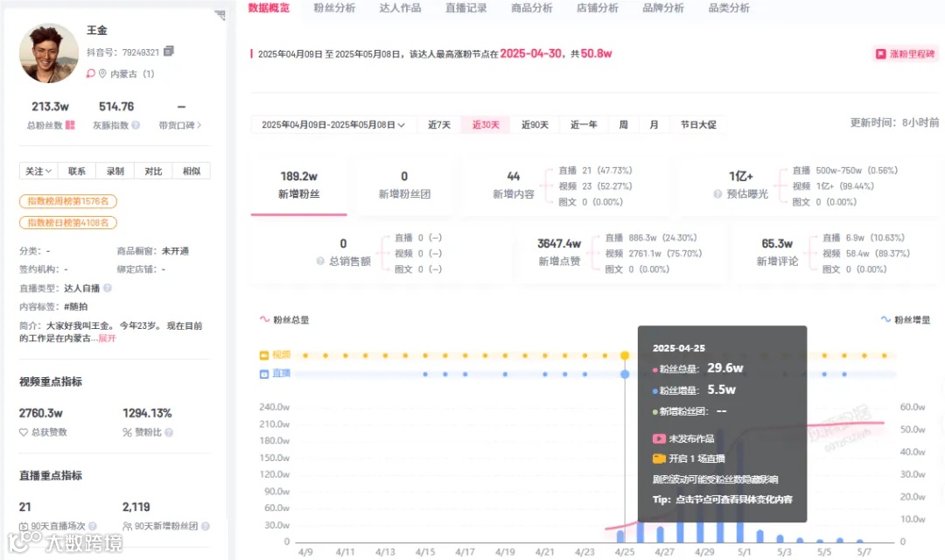Select the 1亿+ 预估曝光 metric card
This screenshot has height=560, width=945.
(808, 185)
